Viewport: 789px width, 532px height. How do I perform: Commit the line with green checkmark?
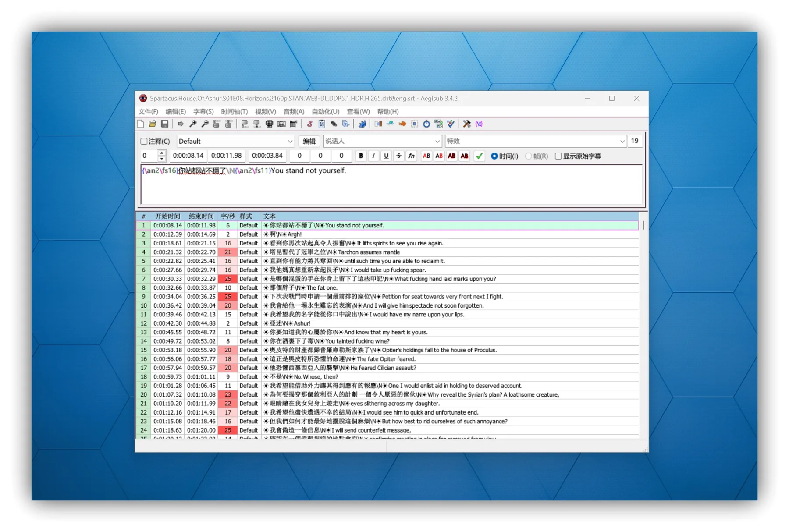[479, 156]
